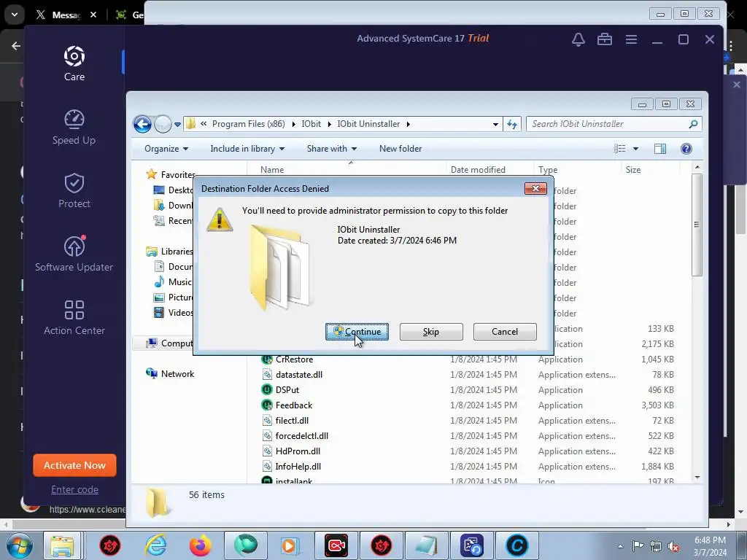Toggle the preview pane
The height and width of the screenshot is (560, 747).
[x=659, y=149]
